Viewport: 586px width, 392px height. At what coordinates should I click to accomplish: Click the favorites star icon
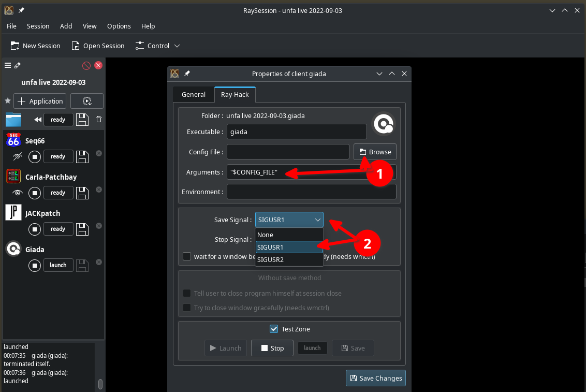pos(7,101)
